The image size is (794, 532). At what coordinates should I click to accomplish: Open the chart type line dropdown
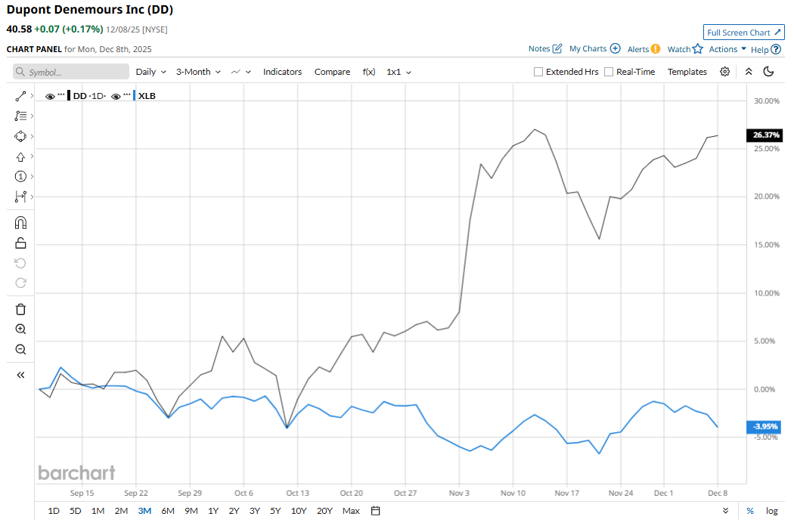point(240,72)
